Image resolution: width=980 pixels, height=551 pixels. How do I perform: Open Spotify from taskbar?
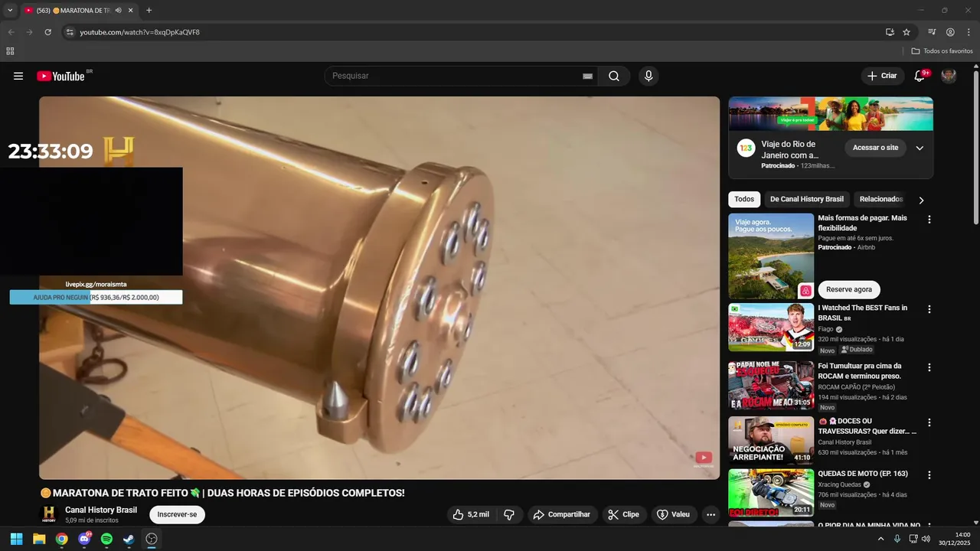[x=106, y=539]
